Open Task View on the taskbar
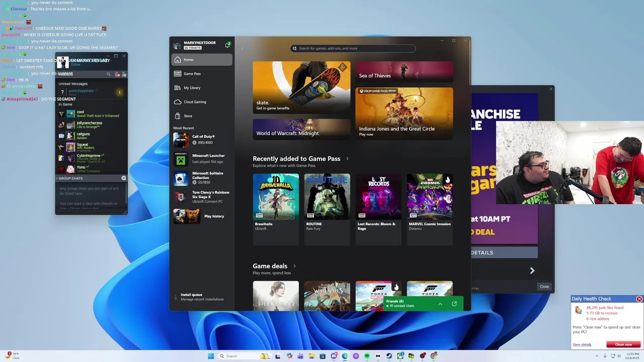 (278, 356)
